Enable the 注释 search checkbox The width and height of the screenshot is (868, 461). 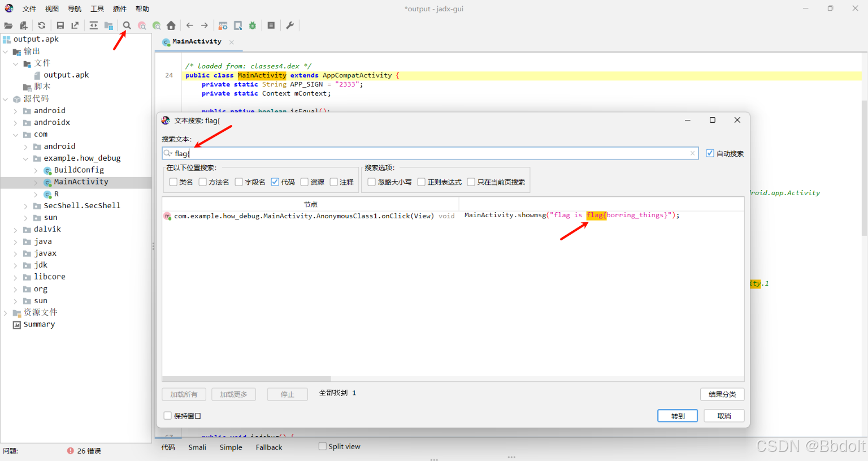334,182
